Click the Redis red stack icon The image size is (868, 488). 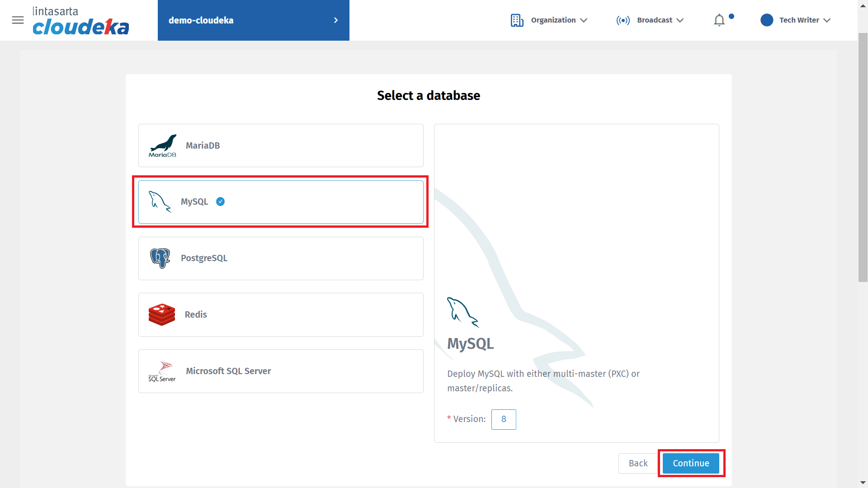point(161,314)
